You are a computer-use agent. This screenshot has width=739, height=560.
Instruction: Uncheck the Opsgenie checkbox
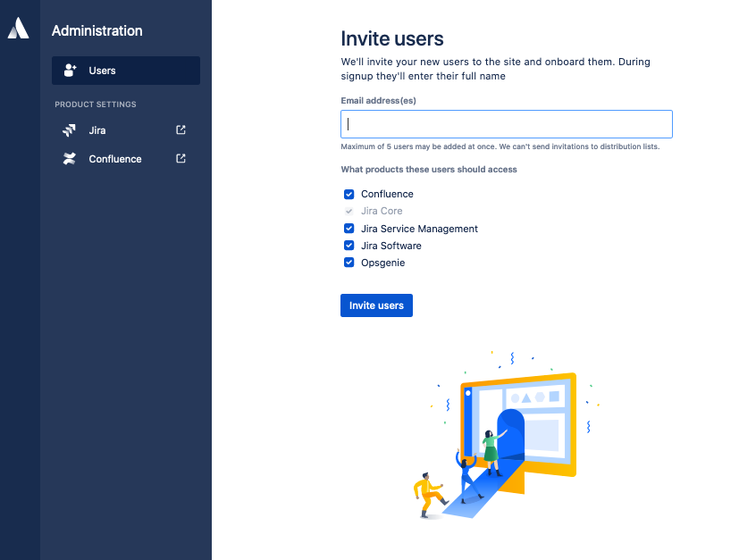click(x=349, y=263)
